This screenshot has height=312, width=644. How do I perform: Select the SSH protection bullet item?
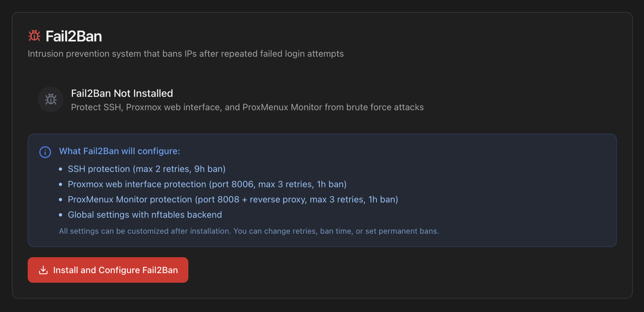(x=147, y=169)
